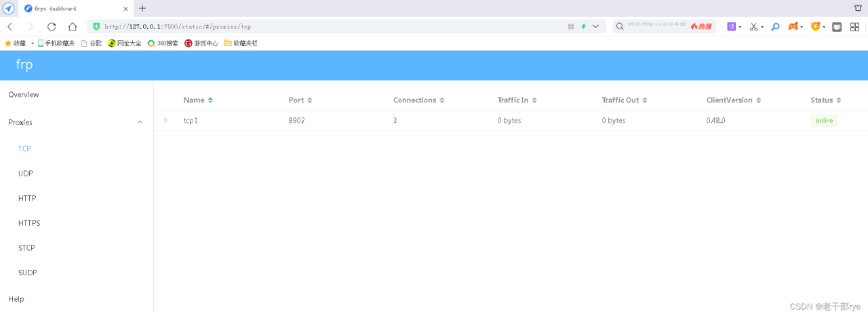Go to the browser home page
This screenshot has height=316, width=868.
pos(73,26)
